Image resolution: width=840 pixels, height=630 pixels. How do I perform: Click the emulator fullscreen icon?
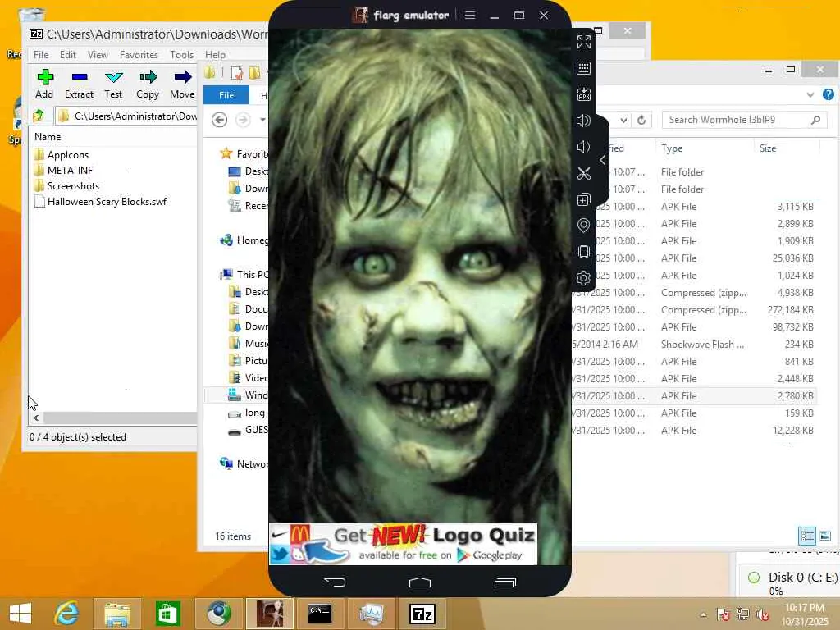point(583,42)
